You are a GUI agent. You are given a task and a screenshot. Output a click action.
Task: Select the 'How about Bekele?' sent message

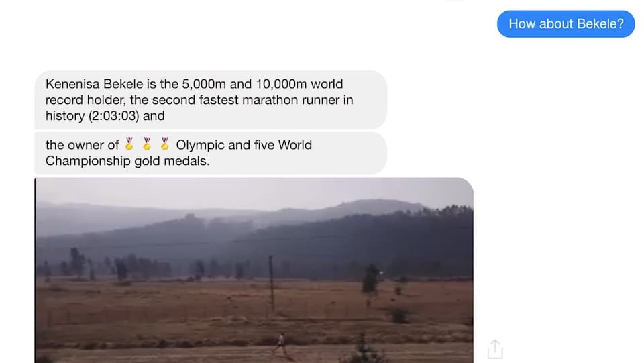[566, 23]
